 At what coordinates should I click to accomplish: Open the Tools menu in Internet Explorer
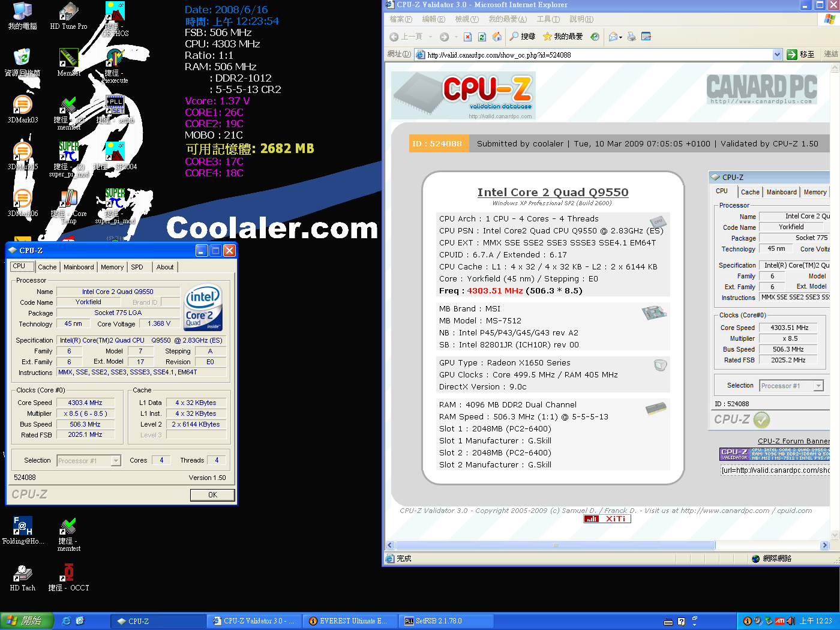pyautogui.click(x=548, y=19)
